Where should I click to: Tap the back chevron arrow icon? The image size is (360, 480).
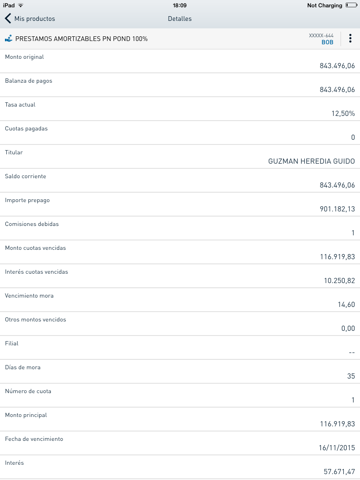(8, 18)
